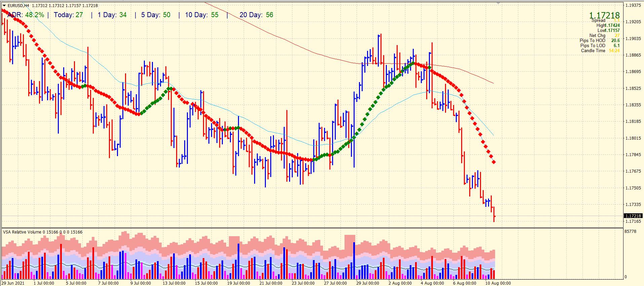Click the large green 1.17218 price display
This screenshot has height=286, width=644.
(604, 15)
